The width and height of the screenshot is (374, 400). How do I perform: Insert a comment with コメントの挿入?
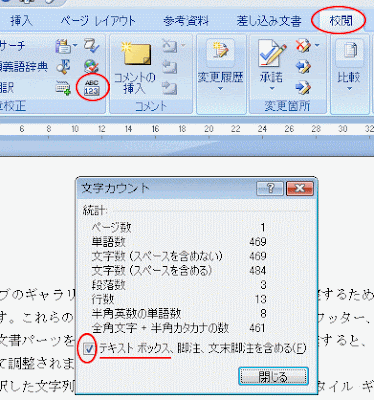pos(135,67)
